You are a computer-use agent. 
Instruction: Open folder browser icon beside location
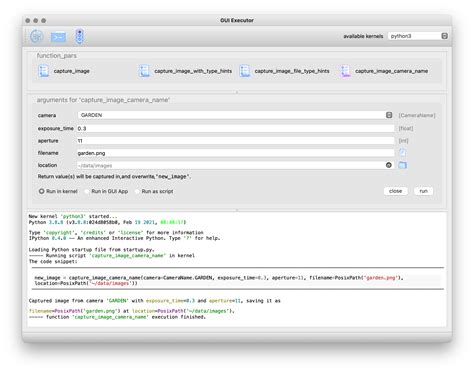[403, 165]
